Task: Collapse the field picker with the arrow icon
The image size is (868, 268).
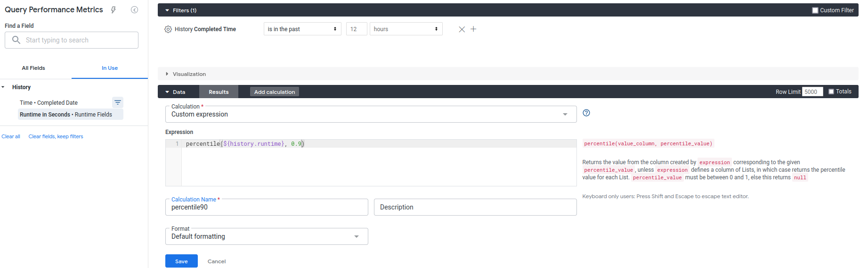Action: coord(134,10)
